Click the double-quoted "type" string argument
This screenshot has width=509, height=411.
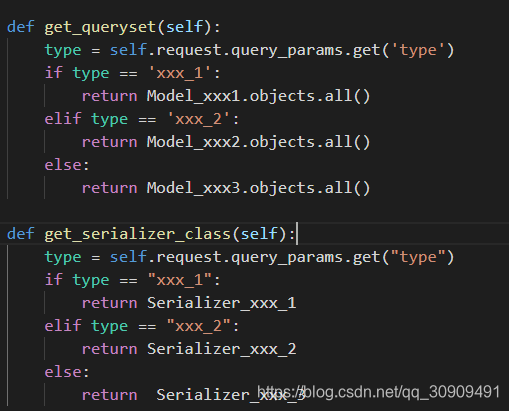(x=418, y=257)
